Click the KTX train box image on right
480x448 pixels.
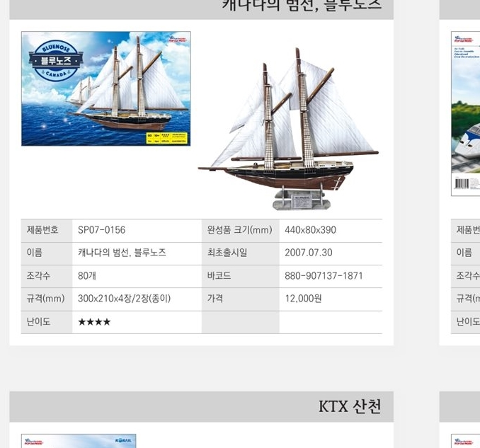[466, 113]
